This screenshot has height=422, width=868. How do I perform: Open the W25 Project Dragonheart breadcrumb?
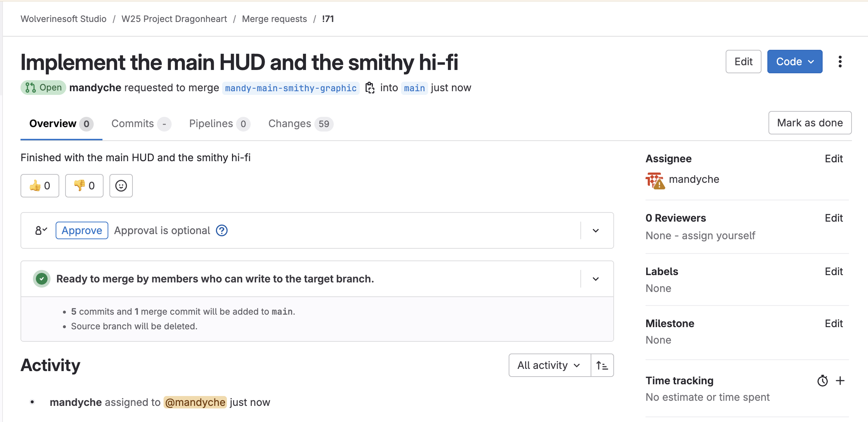[174, 19]
